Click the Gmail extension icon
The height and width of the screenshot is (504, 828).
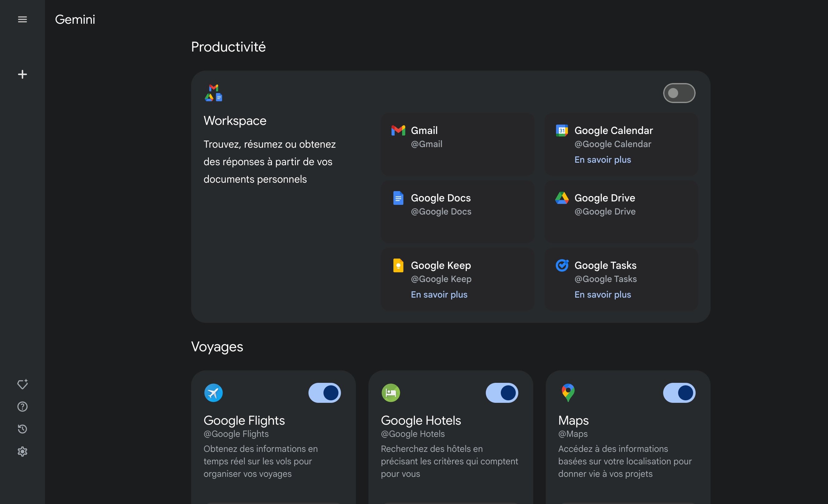coord(398,130)
